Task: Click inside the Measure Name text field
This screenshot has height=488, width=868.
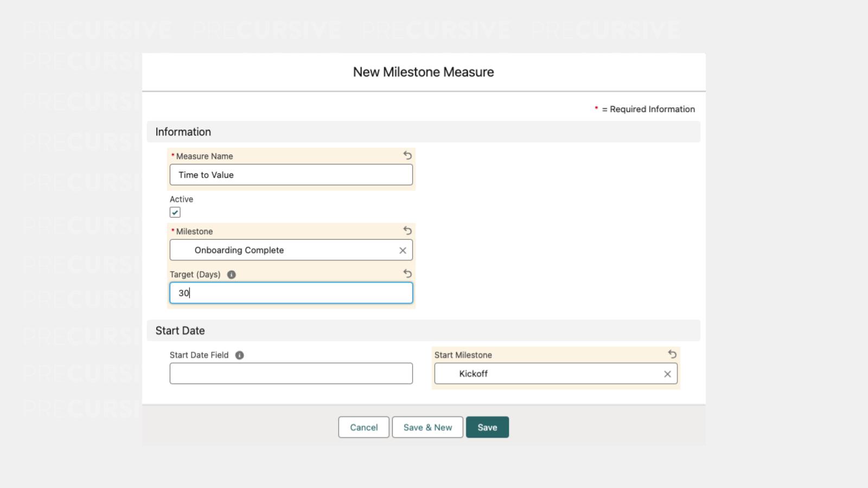Action: (291, 175)
